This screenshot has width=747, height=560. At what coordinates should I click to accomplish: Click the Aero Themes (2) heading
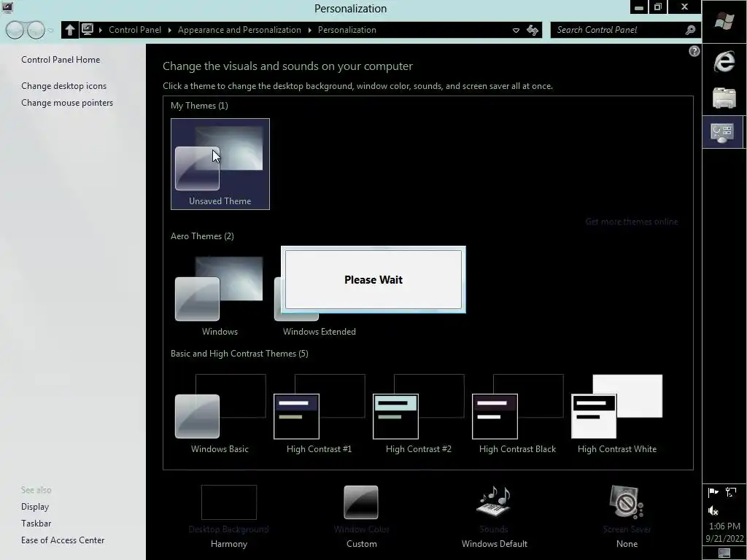click(202, 236)
